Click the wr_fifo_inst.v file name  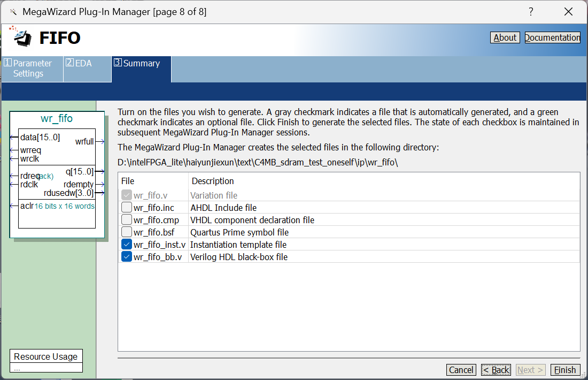pyautogui.click(x=159, y=245)
